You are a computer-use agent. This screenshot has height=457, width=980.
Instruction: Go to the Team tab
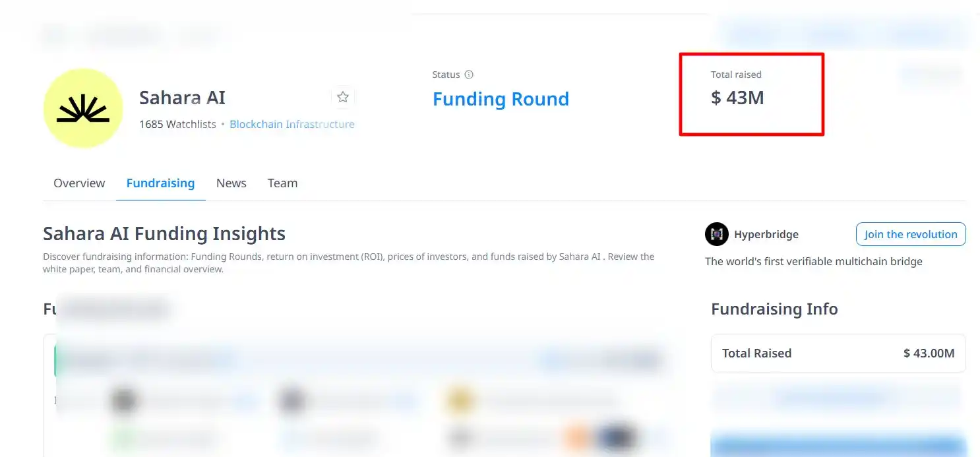[282, 183]
